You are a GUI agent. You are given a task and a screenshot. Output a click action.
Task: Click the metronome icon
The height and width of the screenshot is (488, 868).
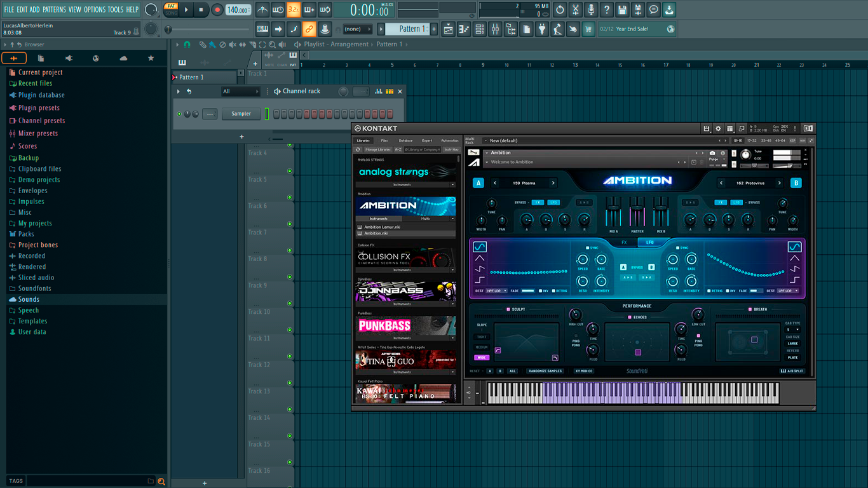[x=262, y=10]
